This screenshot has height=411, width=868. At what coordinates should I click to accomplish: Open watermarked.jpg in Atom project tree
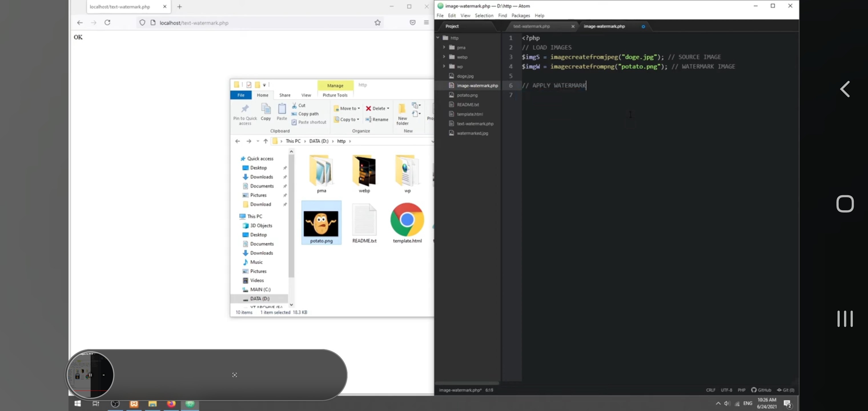tap(472, 133)
